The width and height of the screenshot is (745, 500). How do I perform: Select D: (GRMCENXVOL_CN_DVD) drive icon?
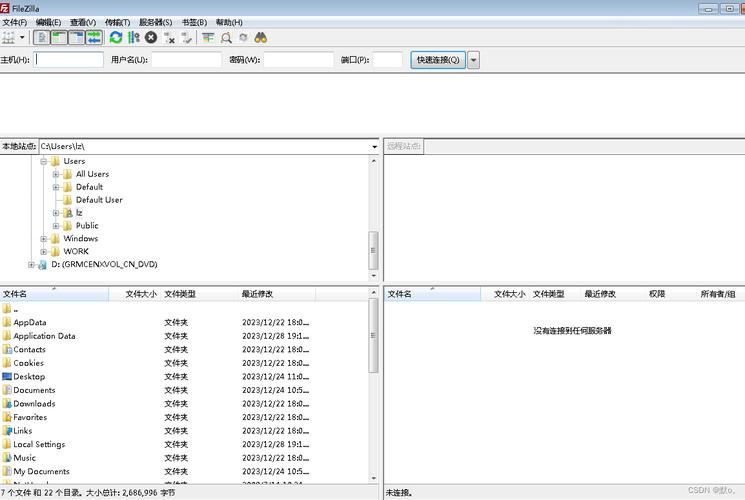click(x=42, y=265)
